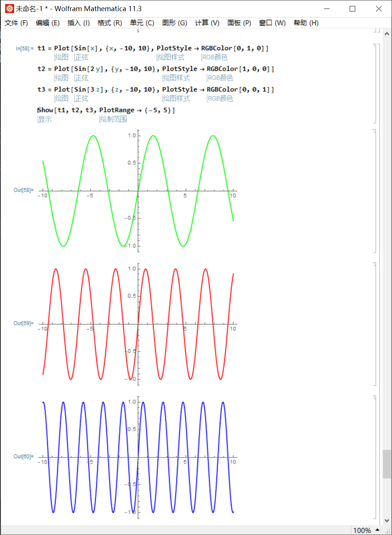Open the 编辑 (Edit) menu
Image resolution: width=392 pixels, height=535 pixels.
48,23
